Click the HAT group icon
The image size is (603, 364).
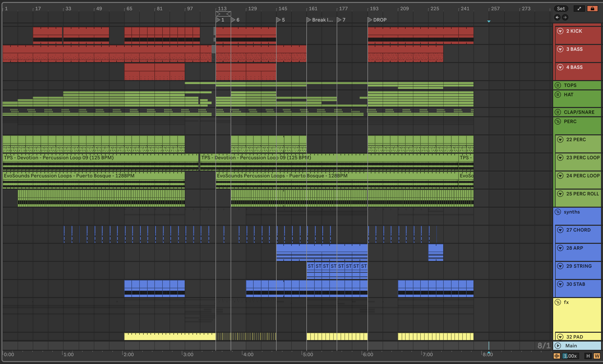(x=558, y=95)
